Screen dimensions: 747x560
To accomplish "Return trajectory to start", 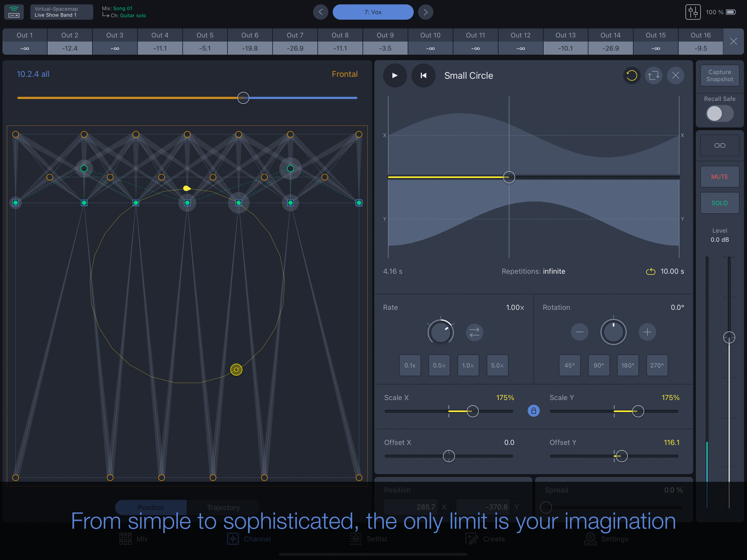I will click(x=424, y=75).
